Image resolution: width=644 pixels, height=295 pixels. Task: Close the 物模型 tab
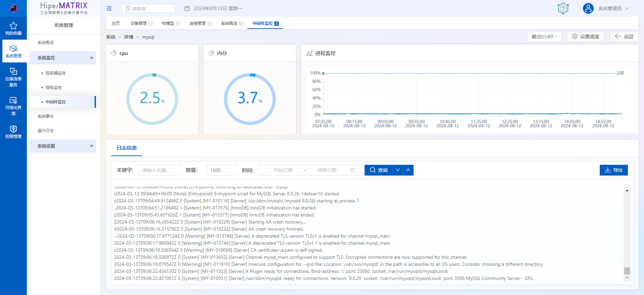tap(178, 23)
